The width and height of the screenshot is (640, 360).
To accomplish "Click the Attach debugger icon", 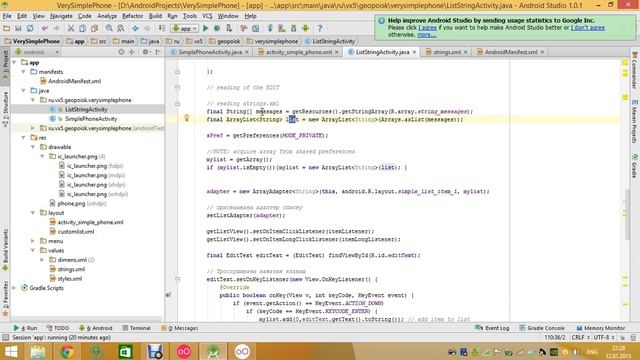I will point(229,28).
